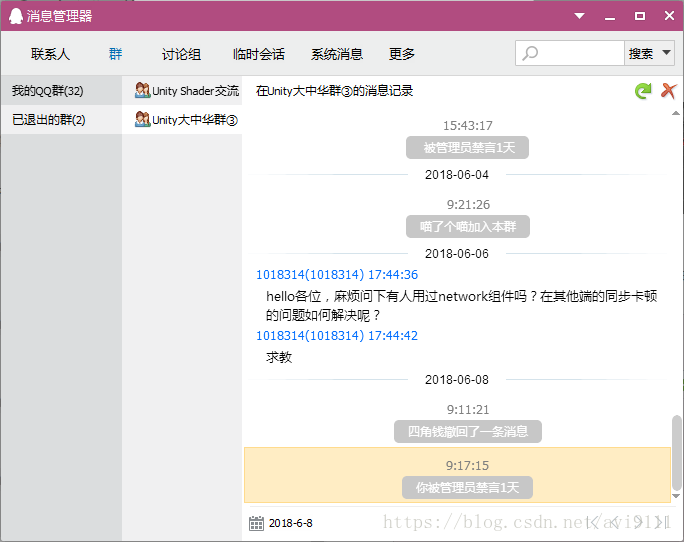Click the calendar date picker icon
Screen dimensions: 684x542
coord(256,523)
